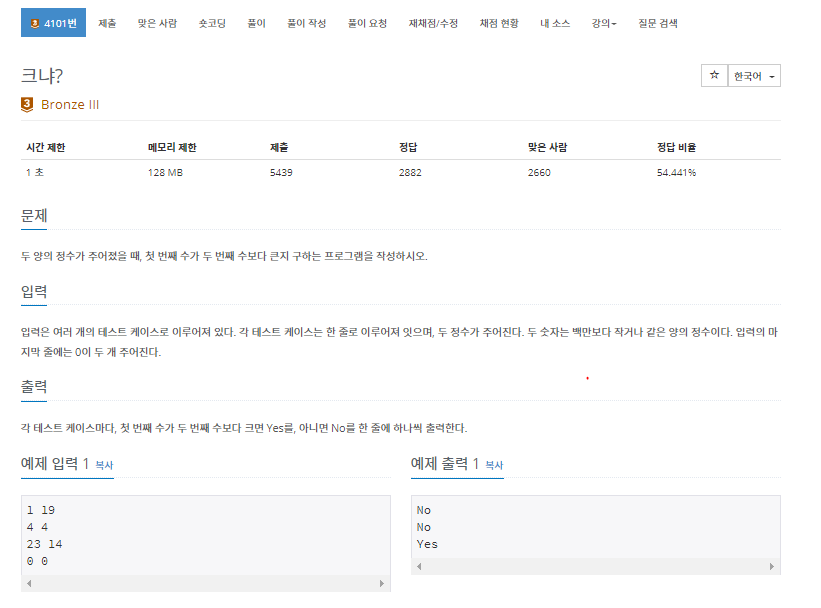This screenshot has height=608, width=821.
Task: Open the 질문 검색 tab
Action: point(658,23)
